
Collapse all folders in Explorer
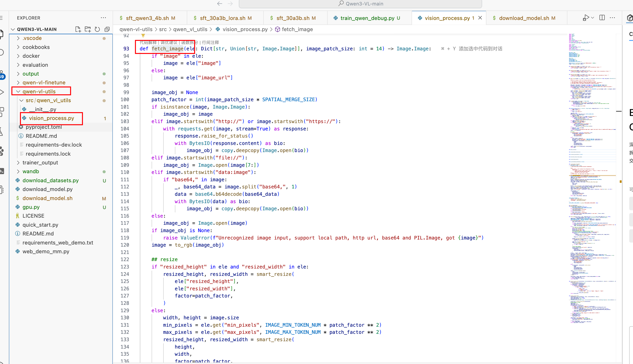point(107,29)
